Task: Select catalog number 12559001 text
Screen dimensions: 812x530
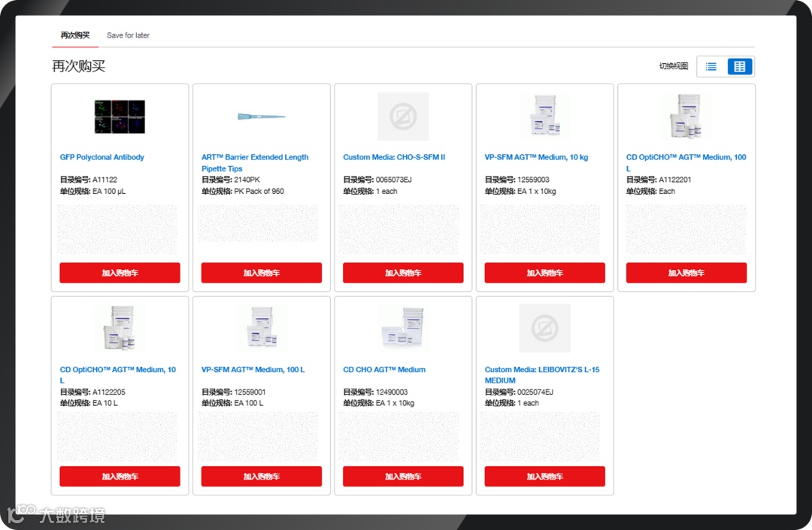Action: (250, 392)
